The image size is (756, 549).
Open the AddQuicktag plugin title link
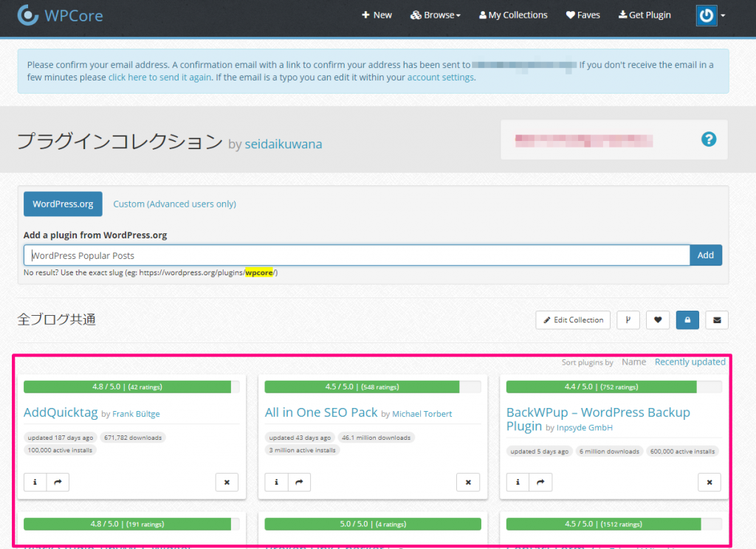click(61, 412)
